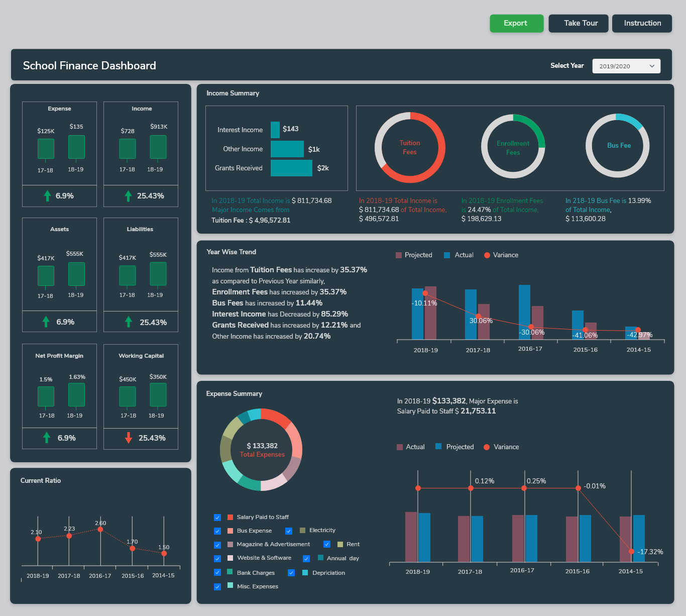Viewport: 686px width, 616px height.
Task: Uncheck the Bank Charges checkbox
Action: pyautogui.click(x=217, y=572)
